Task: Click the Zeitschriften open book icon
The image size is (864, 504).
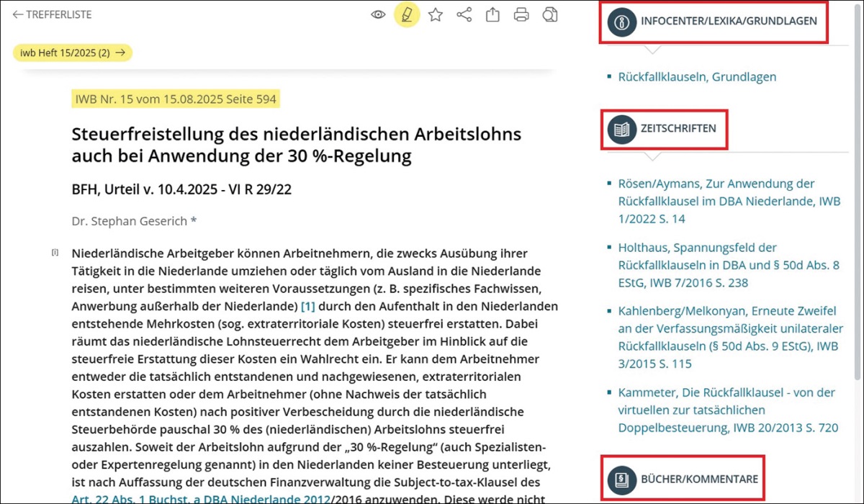Action: coord(622,130)
